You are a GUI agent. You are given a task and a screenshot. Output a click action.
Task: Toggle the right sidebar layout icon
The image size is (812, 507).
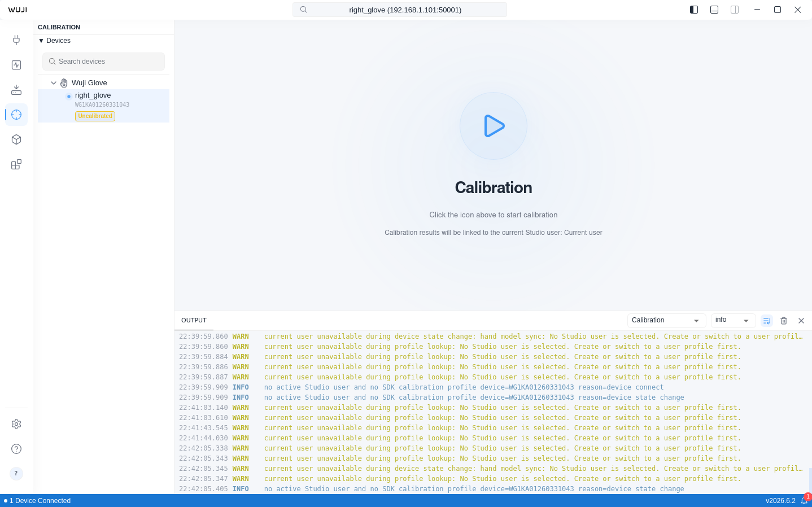[x=735, y=10]
